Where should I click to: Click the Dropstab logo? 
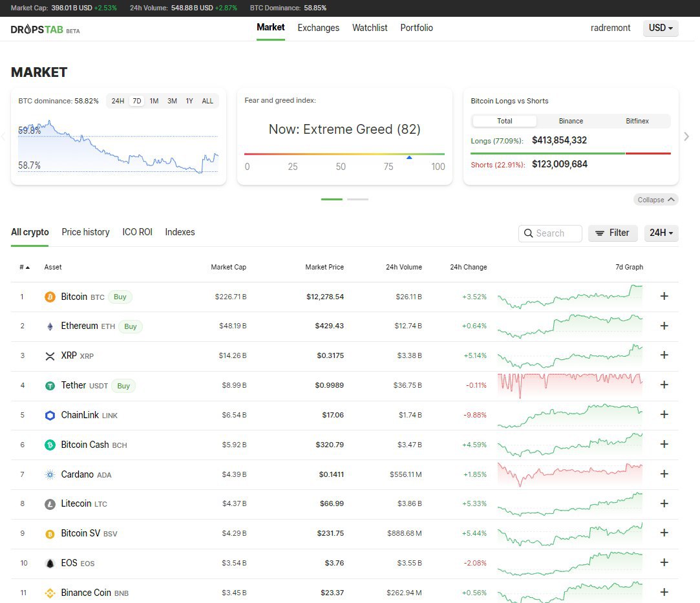(45, 30)
